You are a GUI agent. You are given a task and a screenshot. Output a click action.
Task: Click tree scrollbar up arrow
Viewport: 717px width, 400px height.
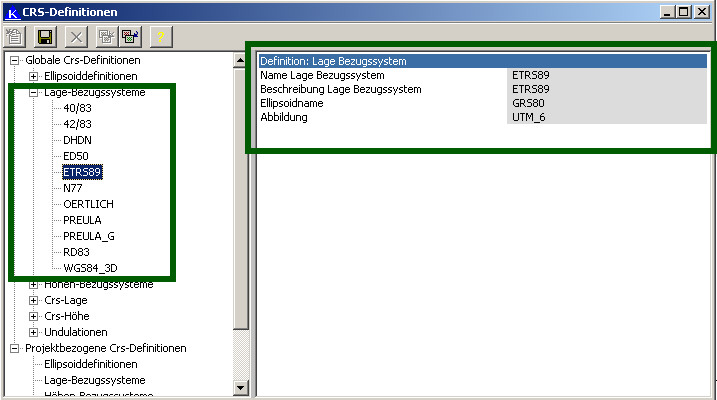click(241, 60)
